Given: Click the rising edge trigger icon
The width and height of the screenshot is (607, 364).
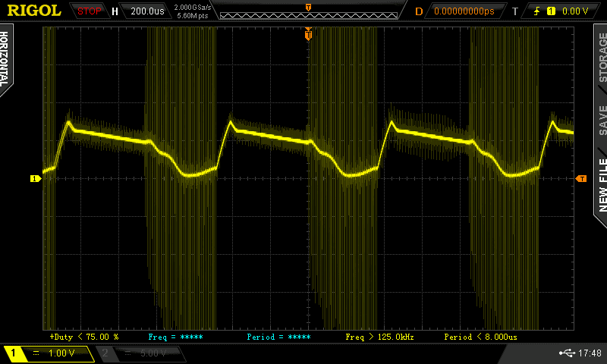Looking at the screenshot, I should pos(537,11).
